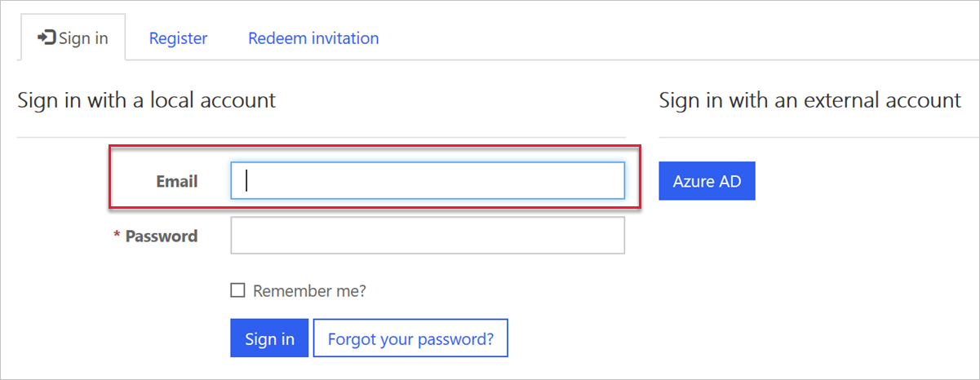Click the Email field label
The width and height of the screenshot is (980, 380).
tap(177, 181)
